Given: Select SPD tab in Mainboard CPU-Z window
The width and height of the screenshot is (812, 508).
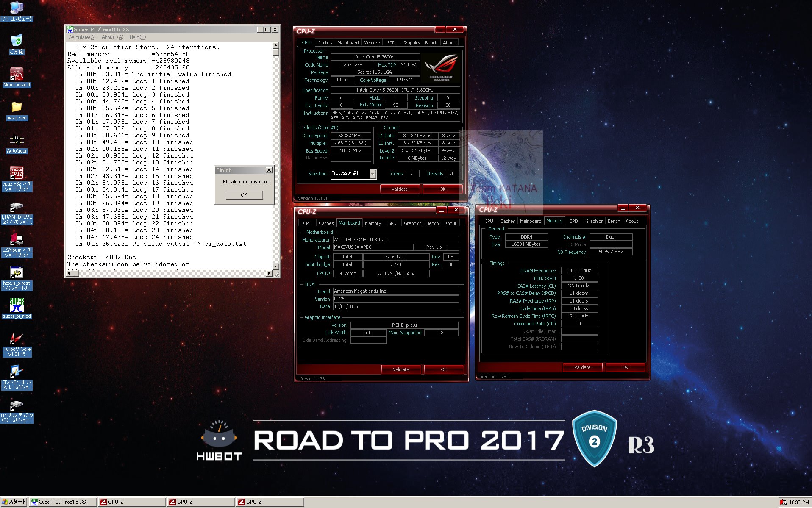Looking at the screenshot, I should (x=392, y=223).
